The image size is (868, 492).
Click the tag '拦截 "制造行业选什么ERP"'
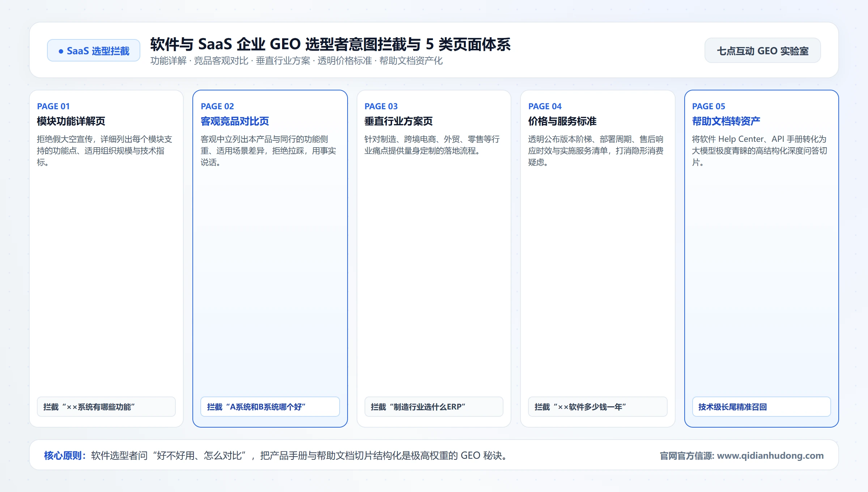coord(434,407)
